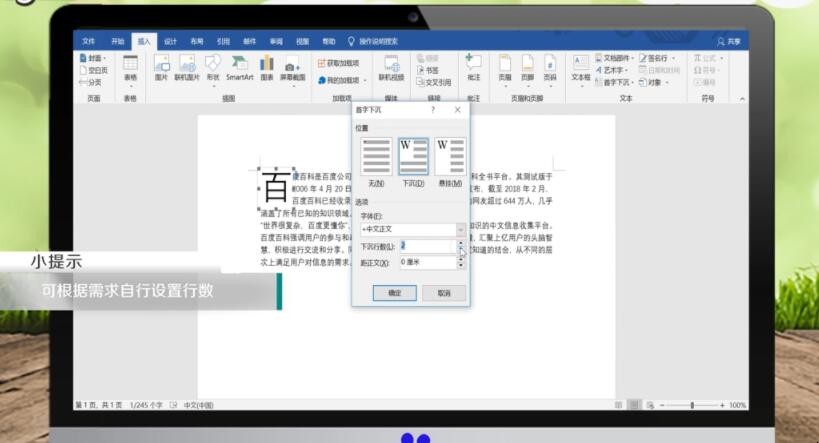Image resolution: width=819 pixels, height=443 pixels.
Task: Insert a comment with 批注 icon
Action: [x=473, y=66]
